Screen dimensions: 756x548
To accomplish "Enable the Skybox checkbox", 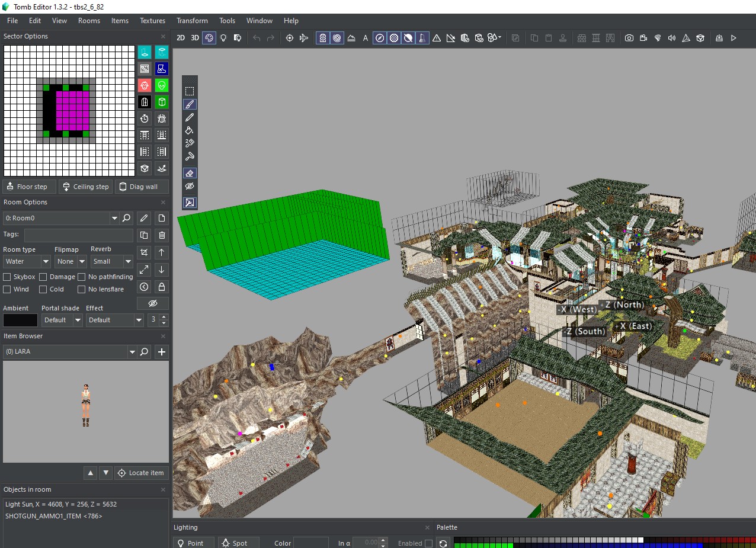I will (7, 277).
